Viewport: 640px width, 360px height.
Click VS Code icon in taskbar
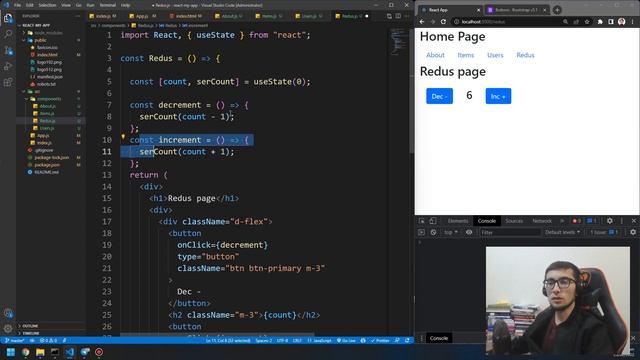70,352
